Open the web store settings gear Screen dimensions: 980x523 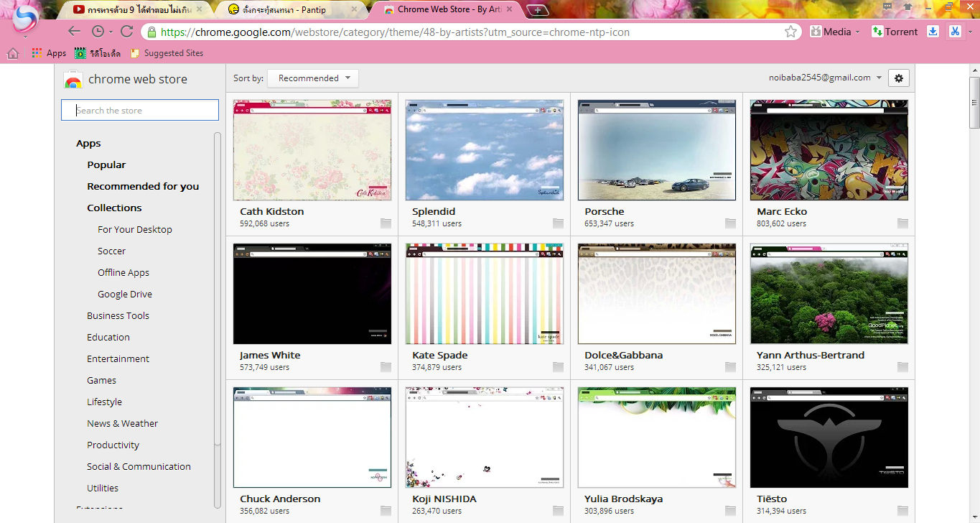(899, 78)
